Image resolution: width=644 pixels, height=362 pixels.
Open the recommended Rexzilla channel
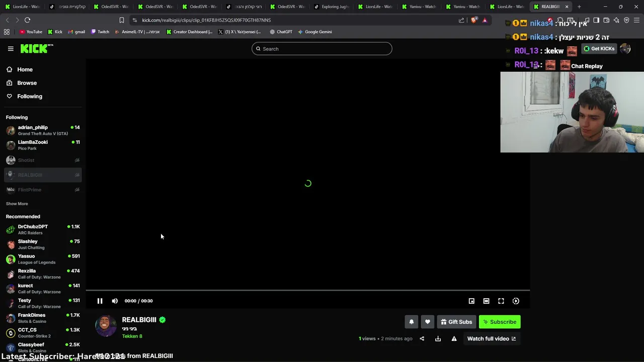tap(43, 274)
